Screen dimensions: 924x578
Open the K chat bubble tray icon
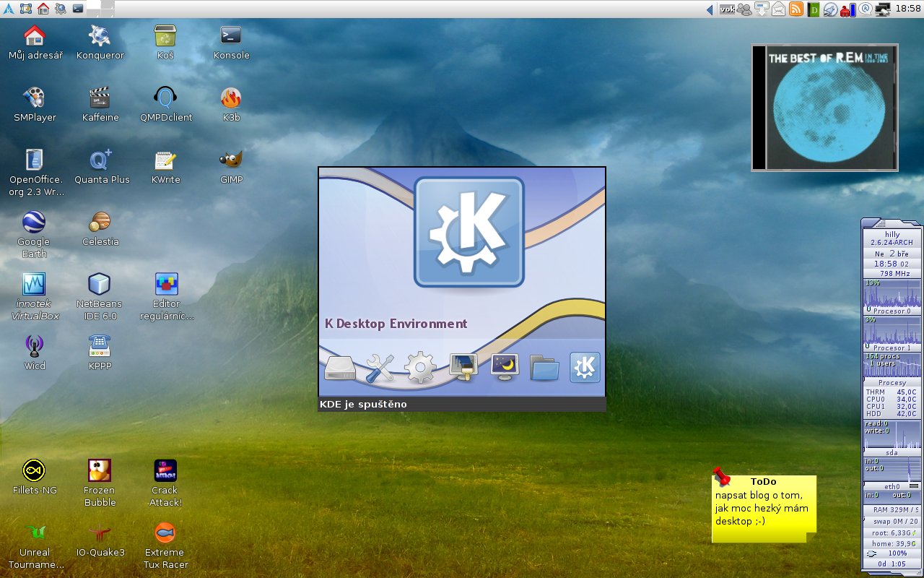tap(866, 9)
